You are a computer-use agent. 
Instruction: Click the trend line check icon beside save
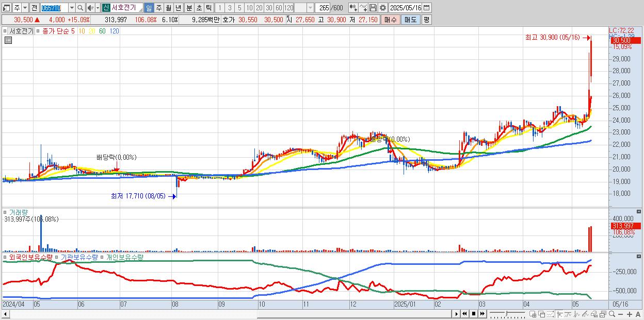tap(363, 8)
